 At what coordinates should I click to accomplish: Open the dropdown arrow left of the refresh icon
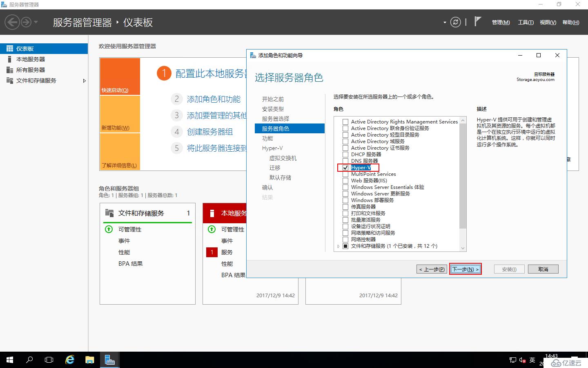(445, 22)
